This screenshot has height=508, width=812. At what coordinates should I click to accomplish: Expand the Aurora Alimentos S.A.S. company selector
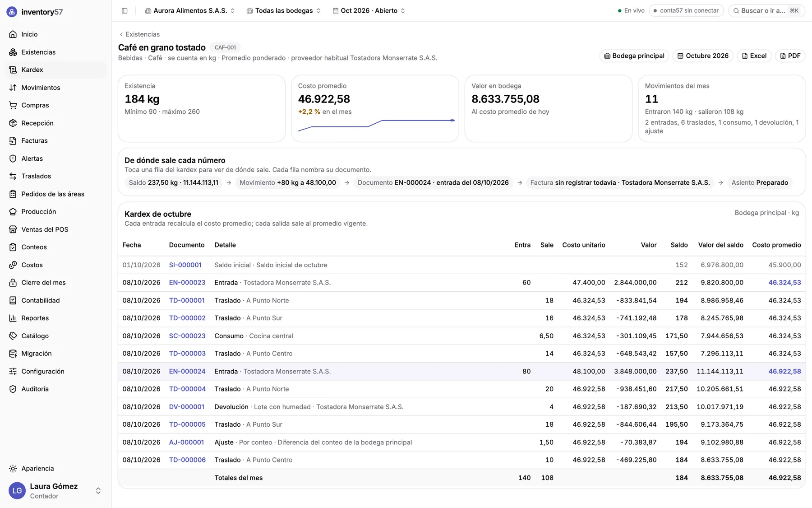[x=190, y=10]
